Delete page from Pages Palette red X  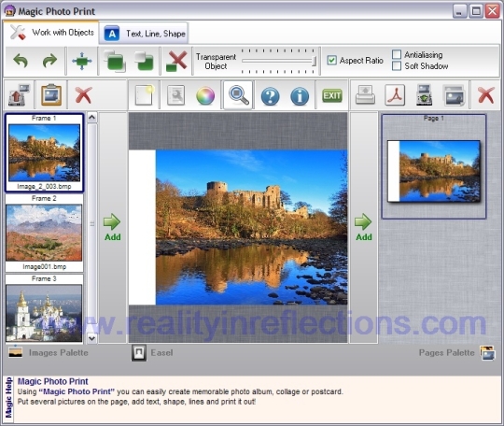pyautogui.click(x=486, y=95)
